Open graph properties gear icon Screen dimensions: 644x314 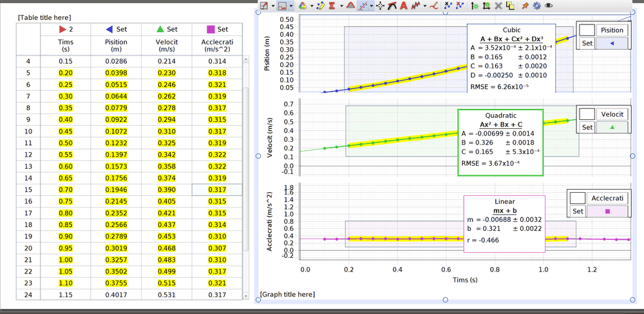click(x=536, y=6)
